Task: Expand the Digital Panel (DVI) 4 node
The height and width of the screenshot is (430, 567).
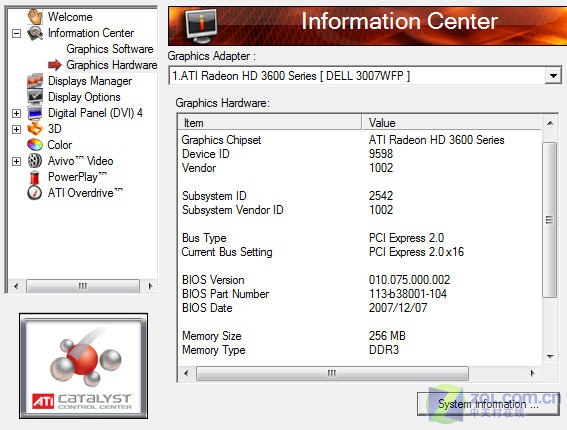Action: point(16,113)
